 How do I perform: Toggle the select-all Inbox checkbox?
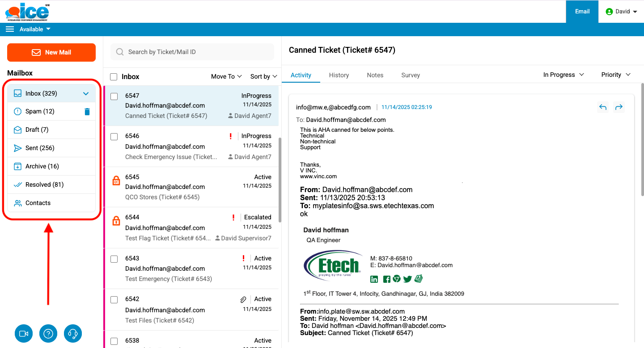coord(114,77)
